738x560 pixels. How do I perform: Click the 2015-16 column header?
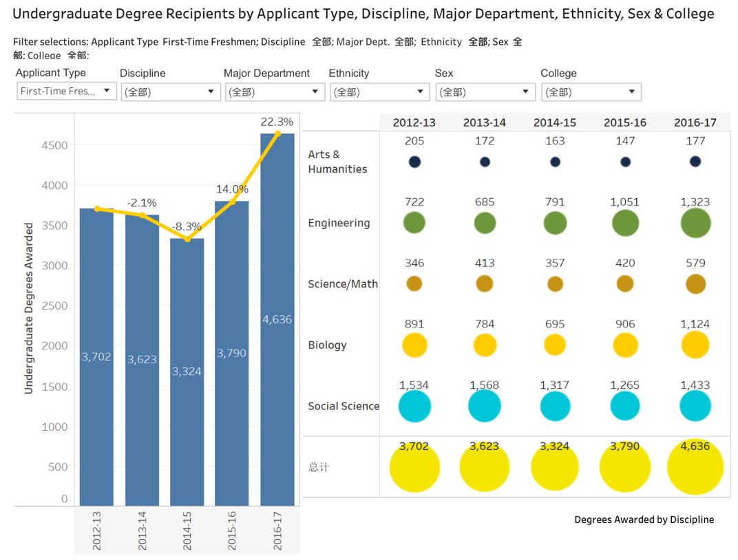624,122
